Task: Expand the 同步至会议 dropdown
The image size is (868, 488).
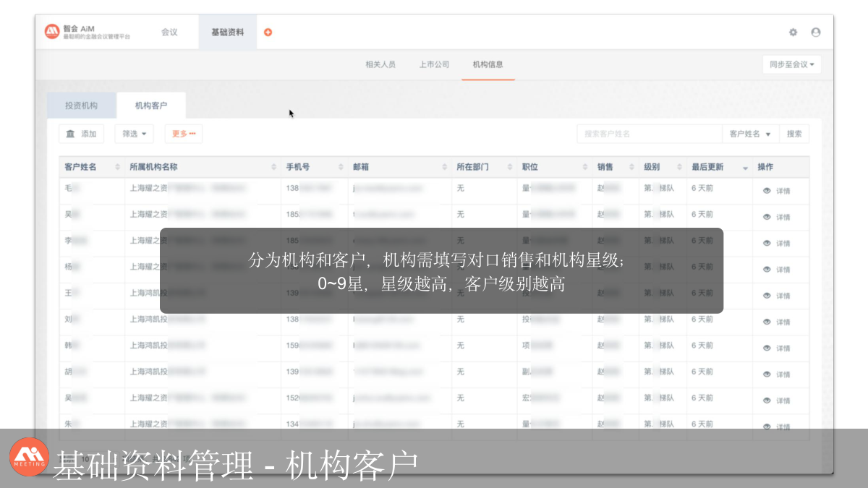Action: [791, 64]
